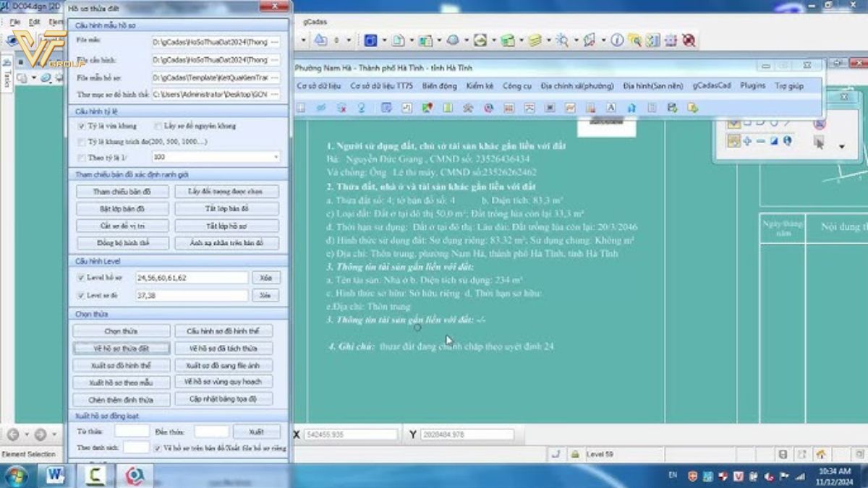Click the Level hồ sơ field with 24,56,60,61,62

pos(192,278)
